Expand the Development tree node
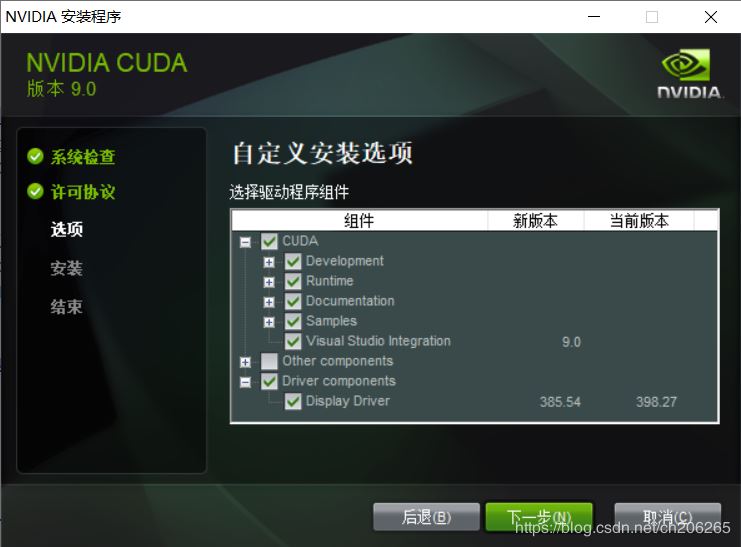The width and height of the screenshot is (741, 547). (x=269, y=262)
